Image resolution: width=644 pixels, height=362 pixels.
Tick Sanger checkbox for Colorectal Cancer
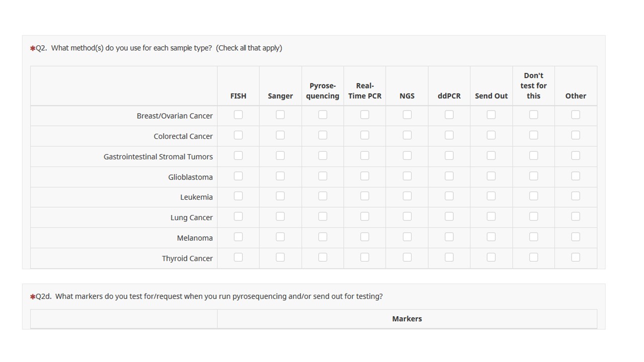tap(280, 135)
